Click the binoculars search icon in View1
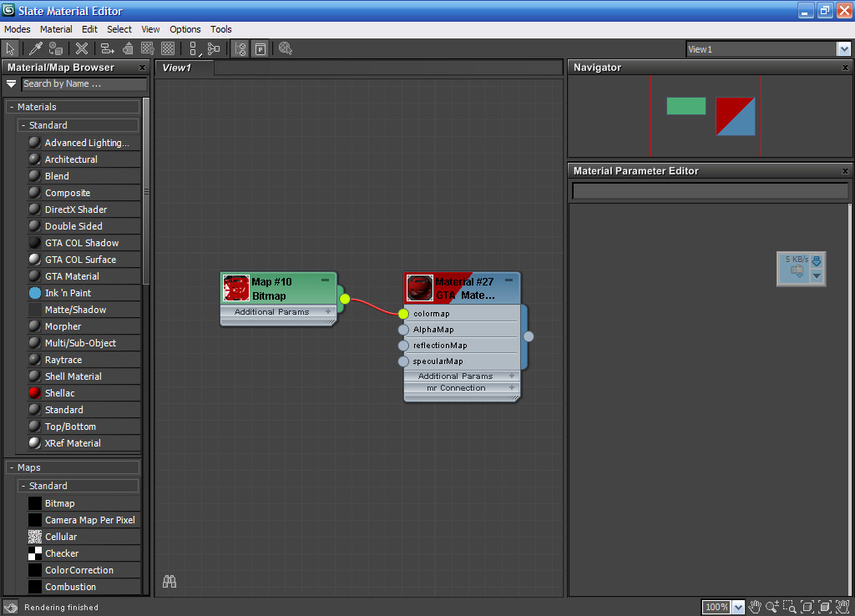 tap(169, 582)
